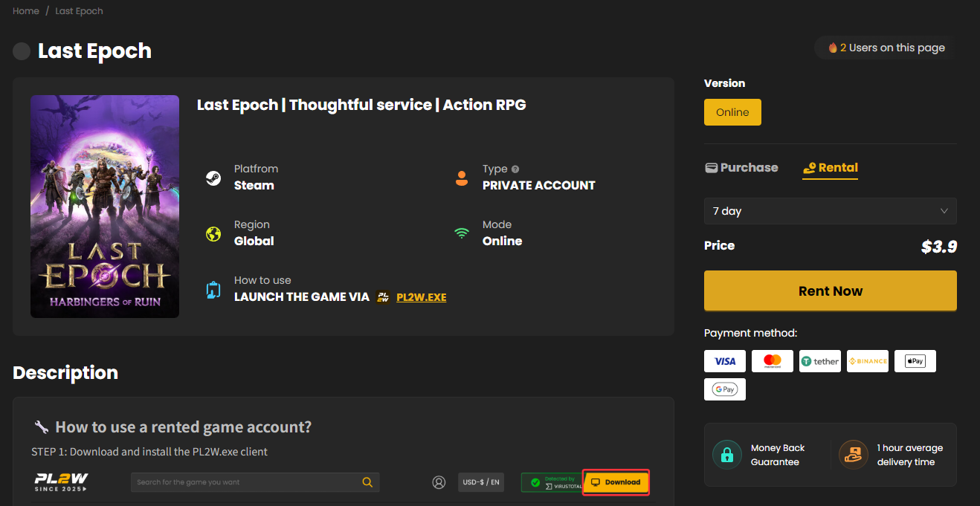Select the Online version option
This screenshot has height=506, width=980.
coord(732,112)
